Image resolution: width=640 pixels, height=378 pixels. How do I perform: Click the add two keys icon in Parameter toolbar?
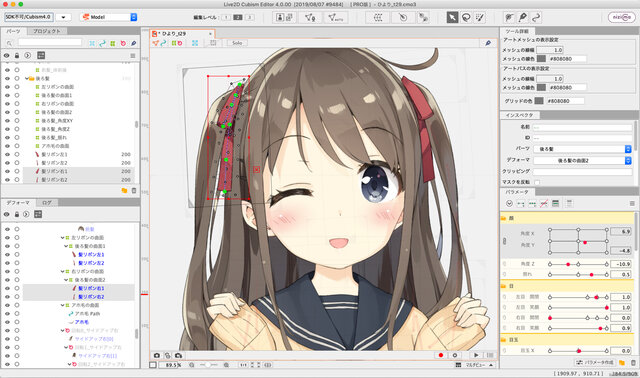point(520,203)
